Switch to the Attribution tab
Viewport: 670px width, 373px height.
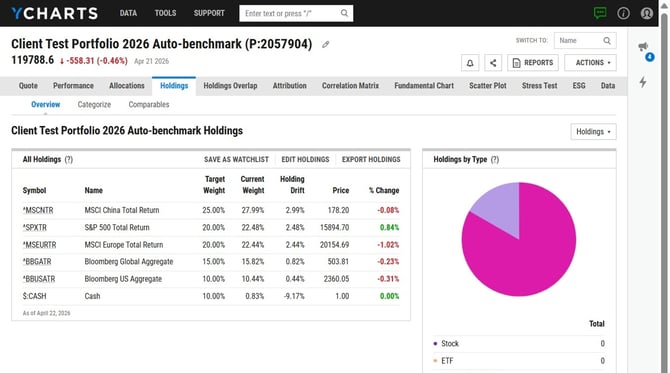click(290, 86)
